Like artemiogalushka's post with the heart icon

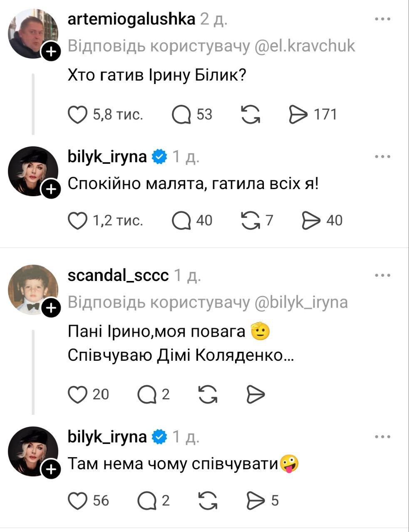(x=77, y=115)
